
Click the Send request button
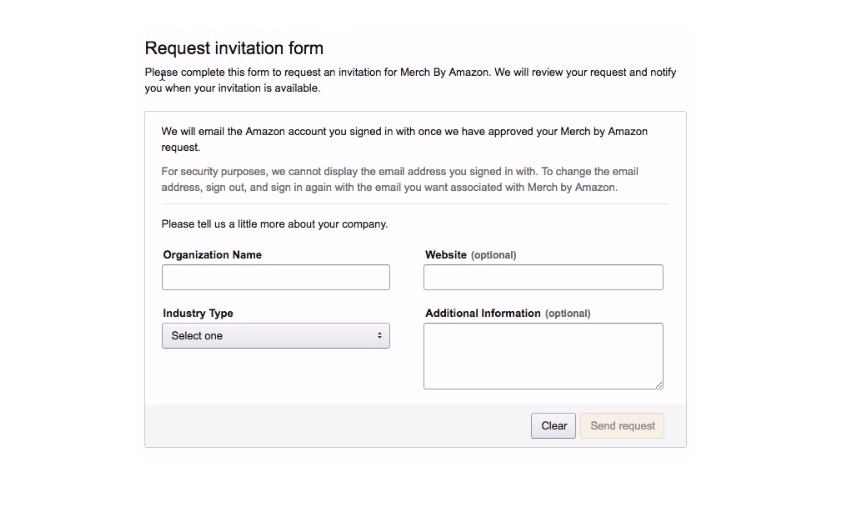click(x=622, y=426)
